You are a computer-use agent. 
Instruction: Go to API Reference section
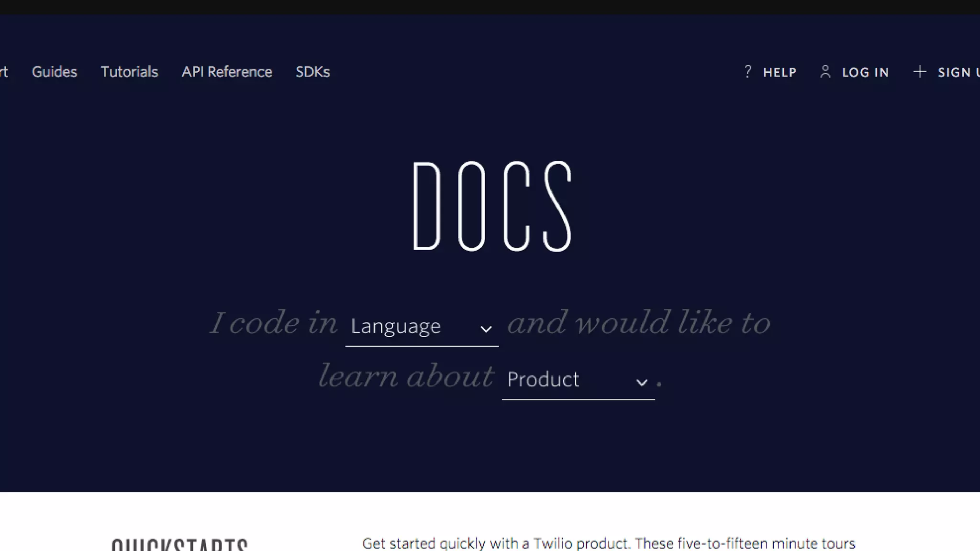pyautogui.click(x=227, y=72)
